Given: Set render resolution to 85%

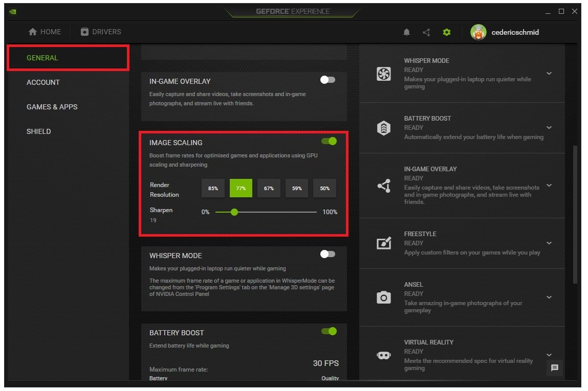Looking at the screenshot, I should (x=213, y=189).
